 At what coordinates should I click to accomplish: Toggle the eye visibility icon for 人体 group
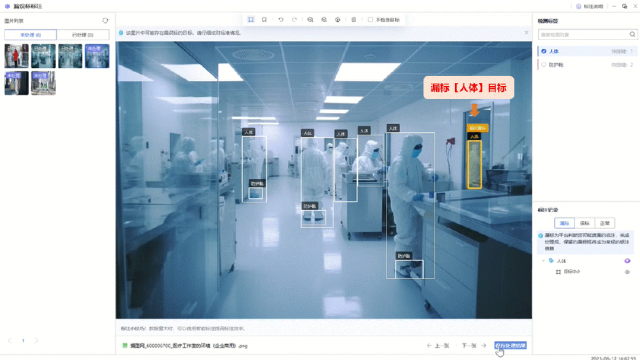pyautogui.click(x=627, y=261)
